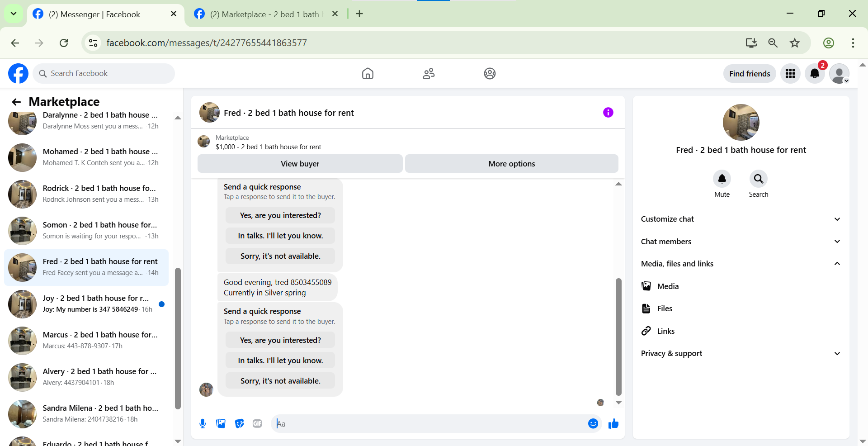Send a thumbs-up like
Screen dimensions: 868x446
click(613, 423)
